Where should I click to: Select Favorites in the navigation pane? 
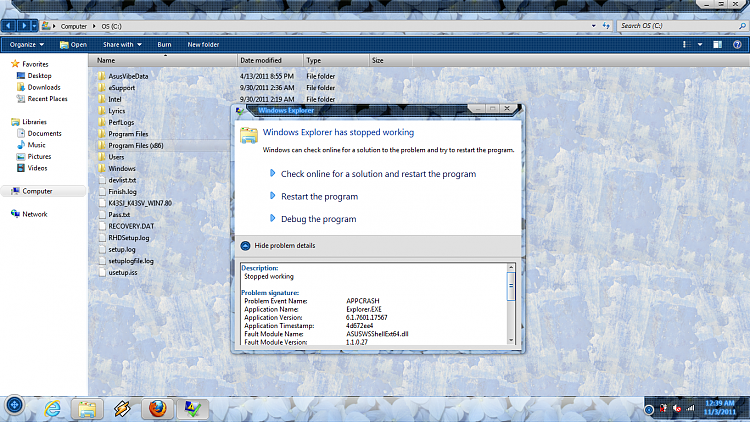tap(29, 64)
